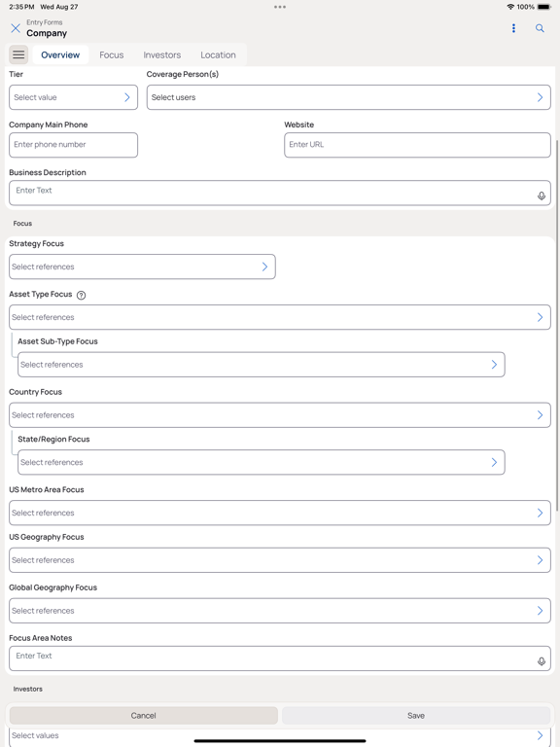Switch to the Overview tab
Screen dimensions: 560x747
(60, 54)
